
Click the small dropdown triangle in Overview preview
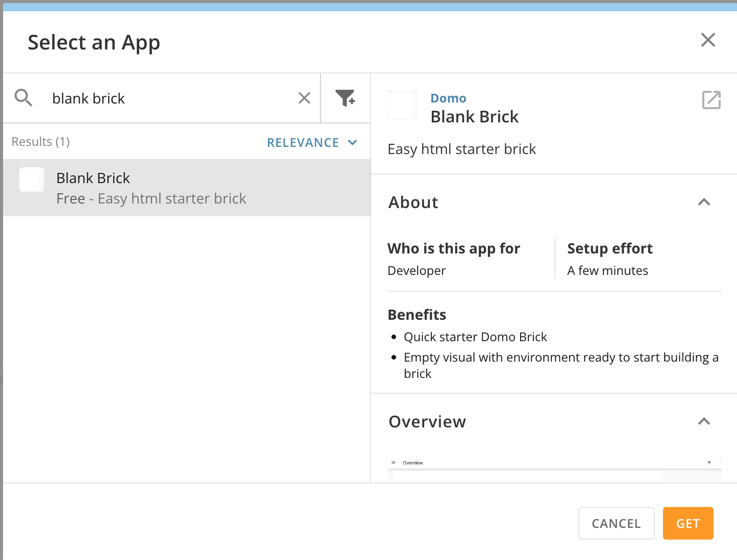click(709, 463)
